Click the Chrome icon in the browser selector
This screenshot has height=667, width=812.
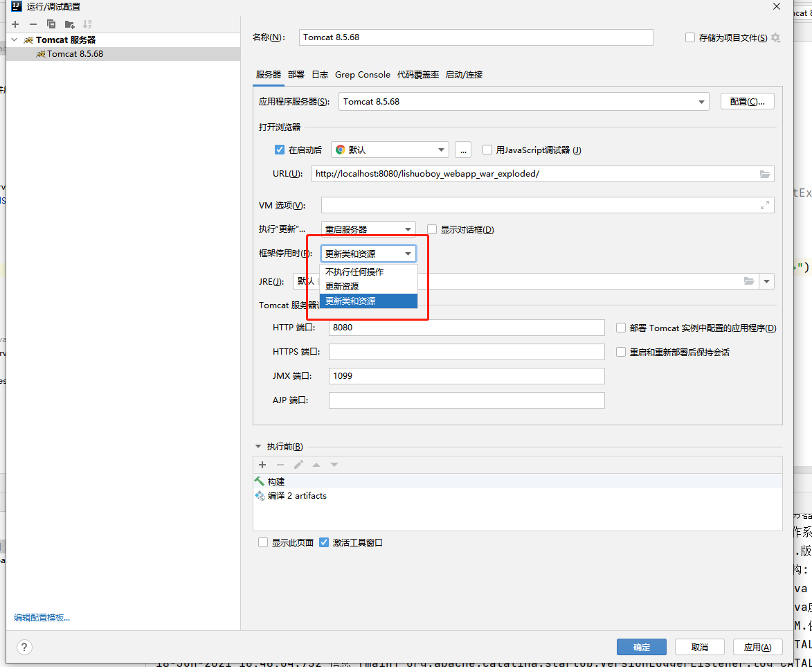340,150
